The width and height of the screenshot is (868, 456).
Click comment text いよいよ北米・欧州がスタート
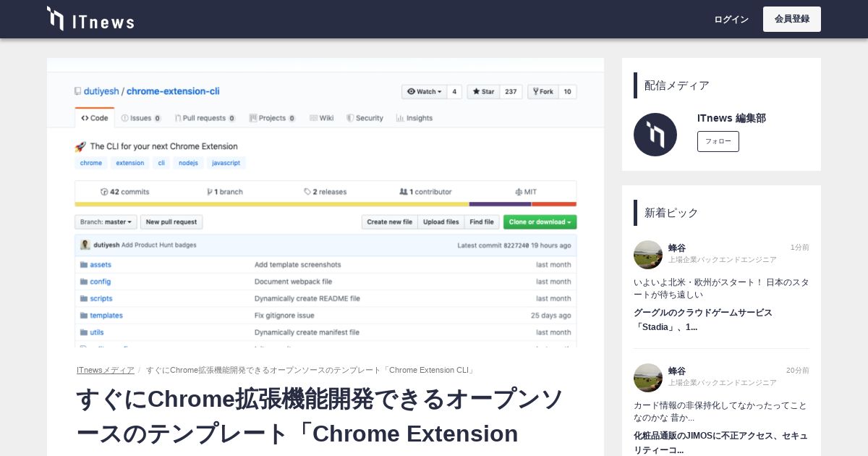point(721,288)
